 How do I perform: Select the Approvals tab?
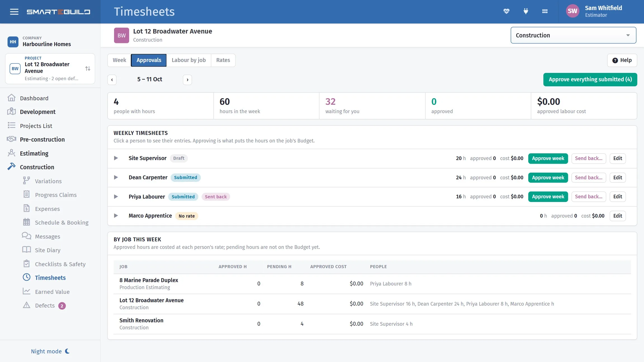(149, 60)
